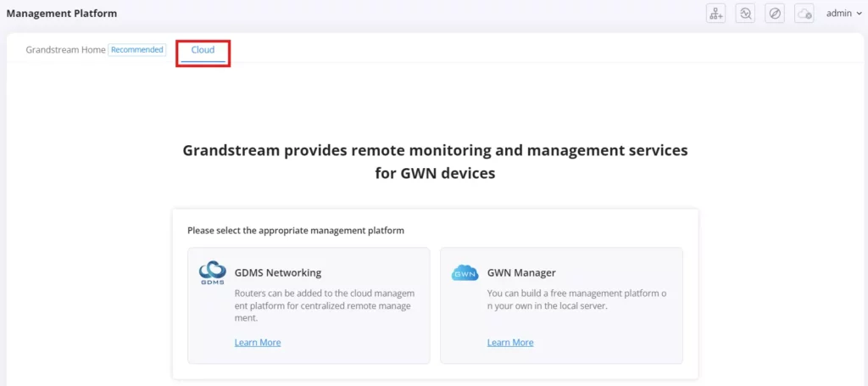Click the Recommended badge

(x=137, y=50)
